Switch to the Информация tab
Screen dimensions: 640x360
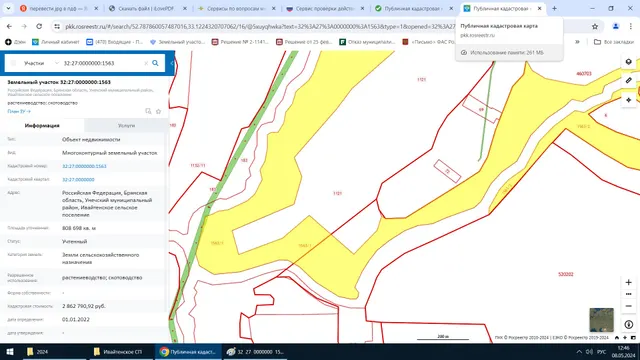[42, 125]
